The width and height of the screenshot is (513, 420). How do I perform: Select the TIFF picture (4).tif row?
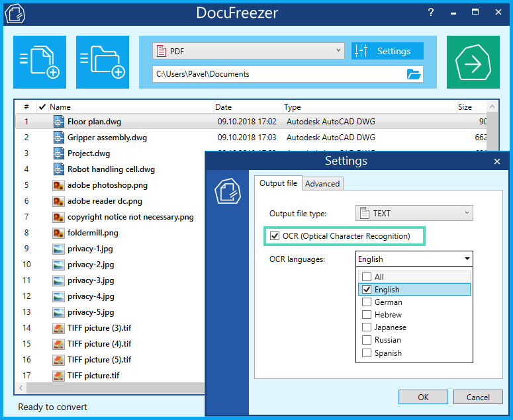pos(110,344)
